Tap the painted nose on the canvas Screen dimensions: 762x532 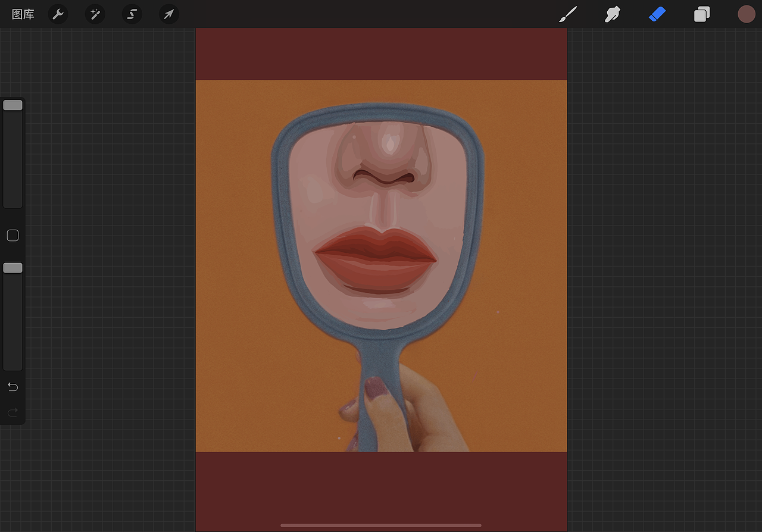(383, 157)
